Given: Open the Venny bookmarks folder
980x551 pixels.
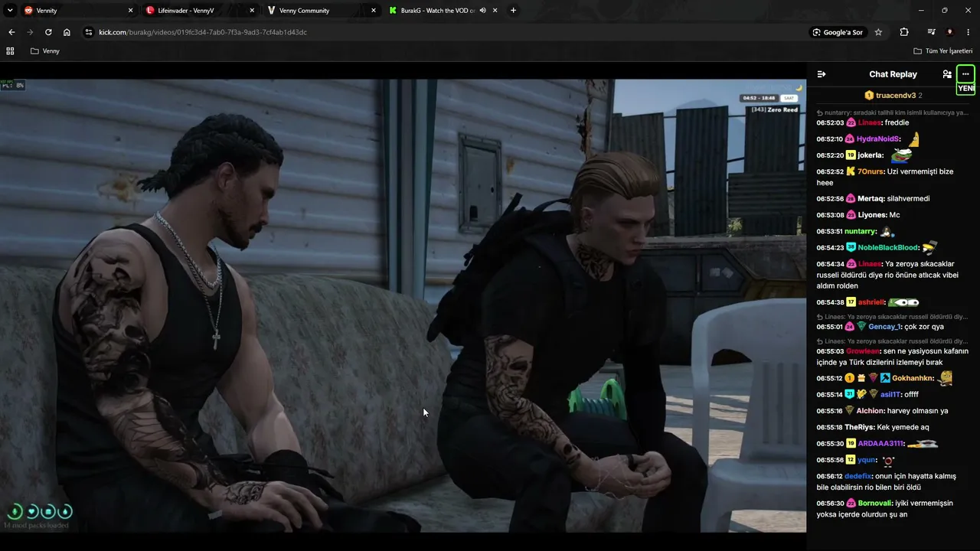Looking at the screenshot, I should pyautogui.click(x=45, y=51).
